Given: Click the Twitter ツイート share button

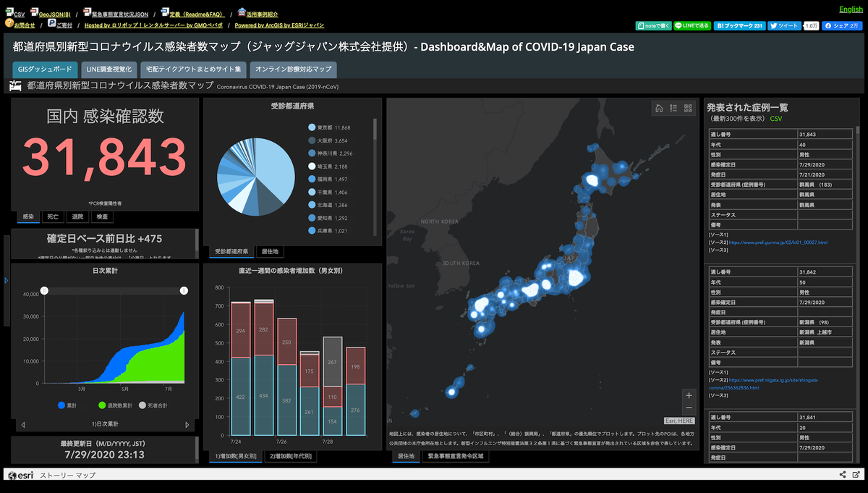Looking at the screenshot, I should (x=784, y=25).
